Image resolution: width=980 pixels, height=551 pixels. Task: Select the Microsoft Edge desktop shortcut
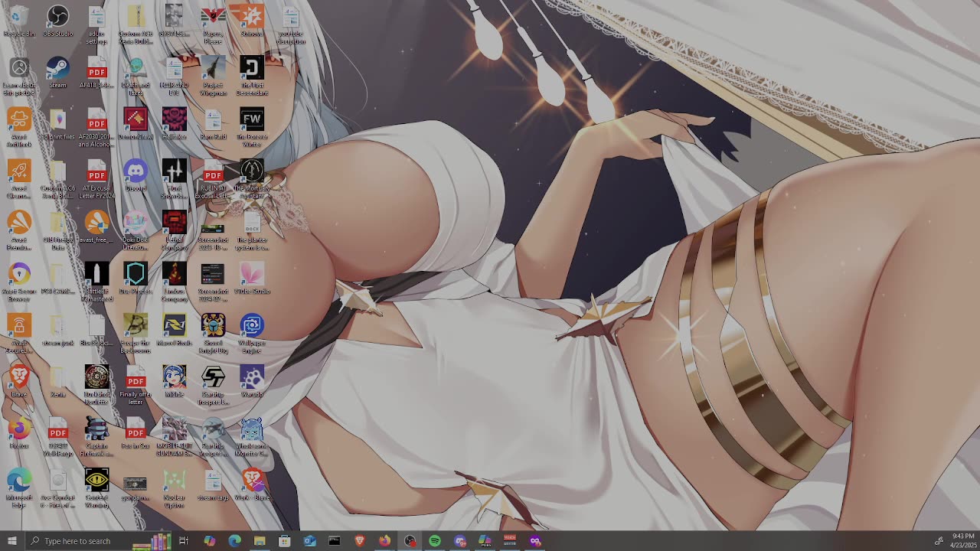pos(18,489)
